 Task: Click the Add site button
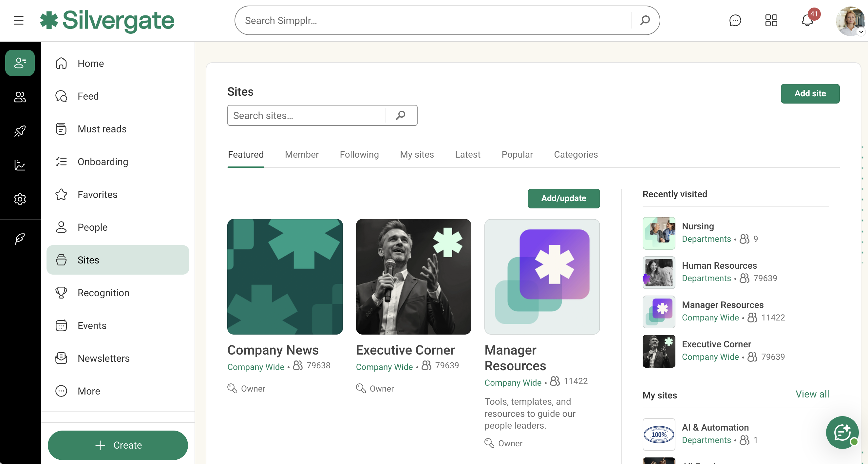(x=810, y=93)
